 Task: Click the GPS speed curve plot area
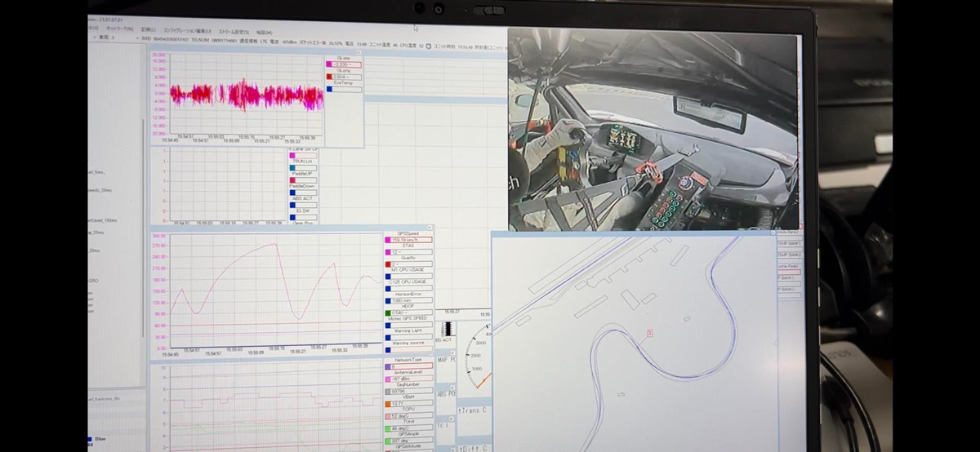[274, 290]
